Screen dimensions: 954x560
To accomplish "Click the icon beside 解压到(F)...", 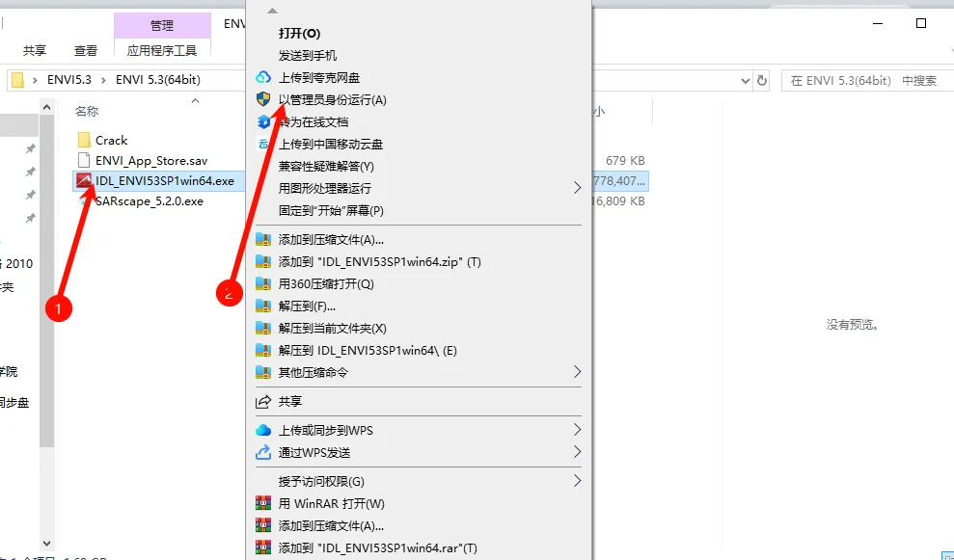I will point(262,306).
